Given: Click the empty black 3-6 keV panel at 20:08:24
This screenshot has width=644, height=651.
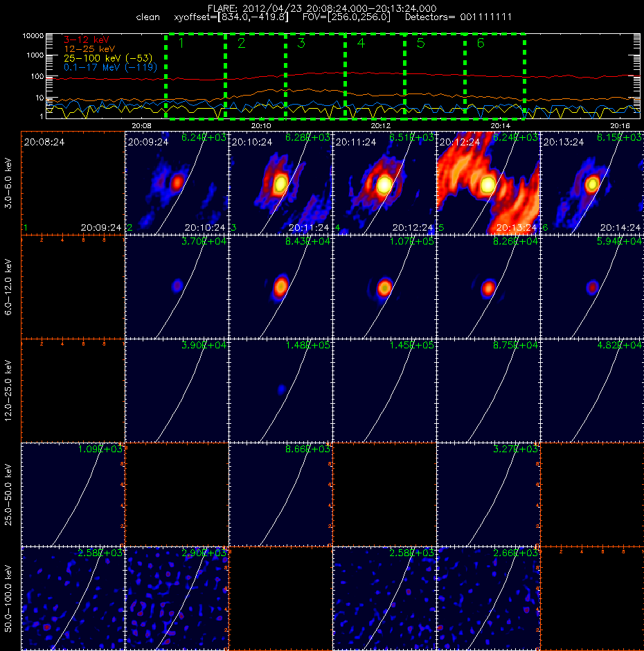Looking at the screenshot, I should pos(73,183).
